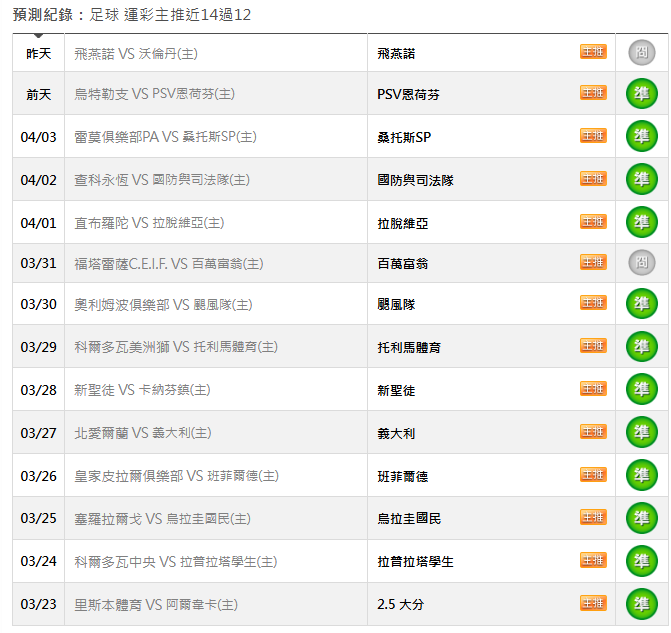Click the bold pick 拉普拉塔學生

pyautogui.click(x=415, y=562)
